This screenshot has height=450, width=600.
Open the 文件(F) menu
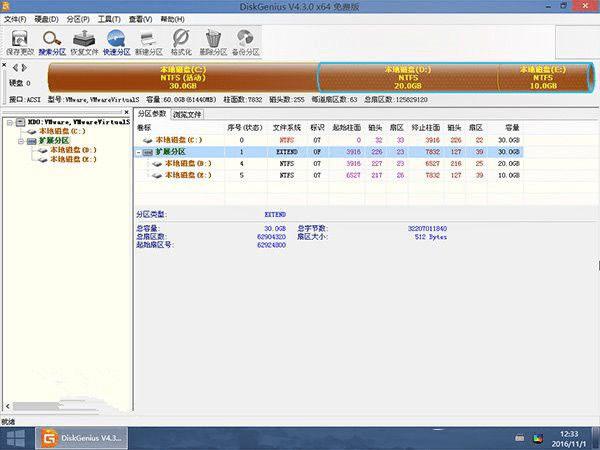tap(15, 19)
